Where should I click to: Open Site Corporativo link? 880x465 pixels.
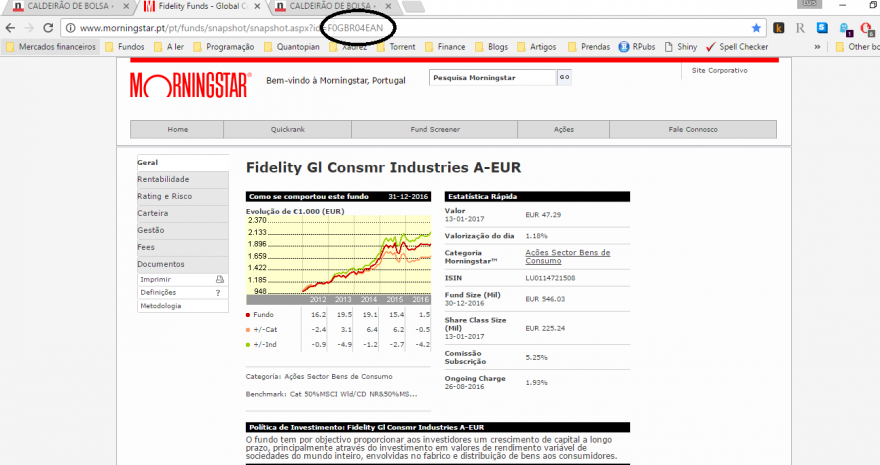click(719, 71)
